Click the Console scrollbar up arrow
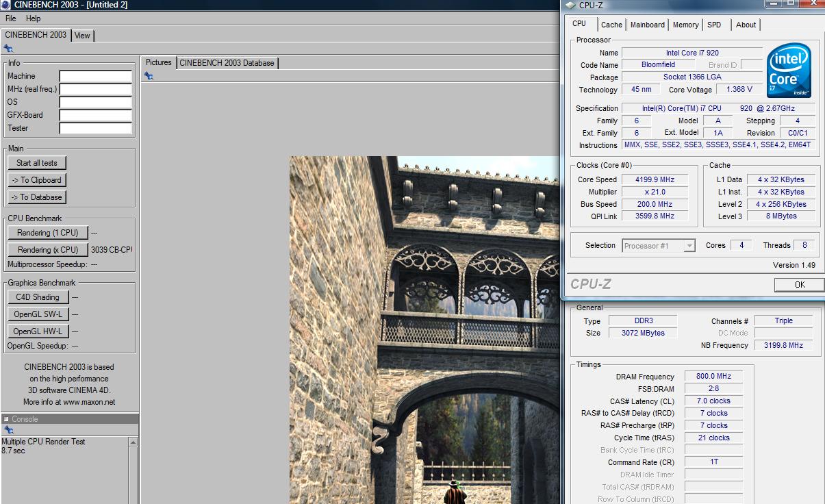Viewport: 825px width, 504px height. click(133, 442)
